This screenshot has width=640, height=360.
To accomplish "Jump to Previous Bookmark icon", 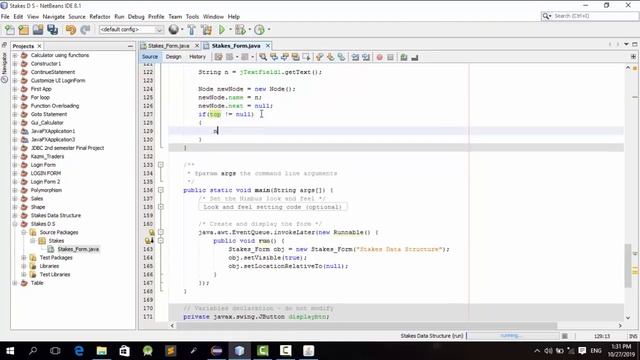I will click(320, 58).
